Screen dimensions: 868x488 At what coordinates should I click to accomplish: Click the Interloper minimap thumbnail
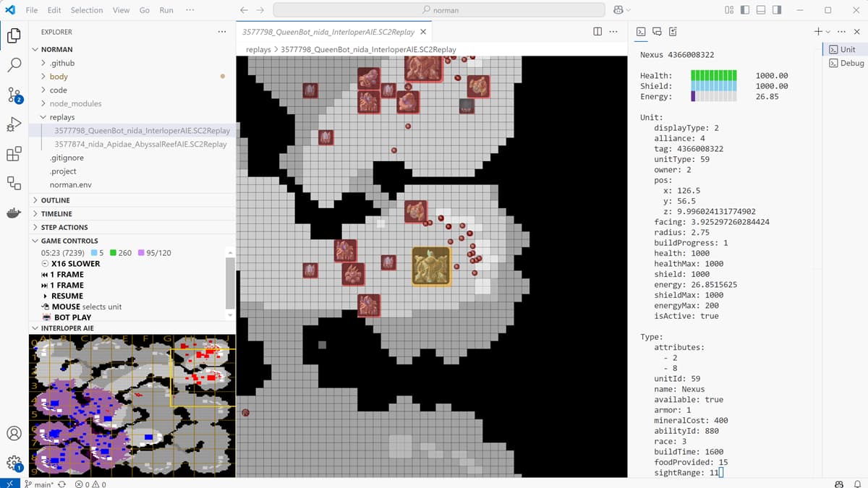click(132, 405)
